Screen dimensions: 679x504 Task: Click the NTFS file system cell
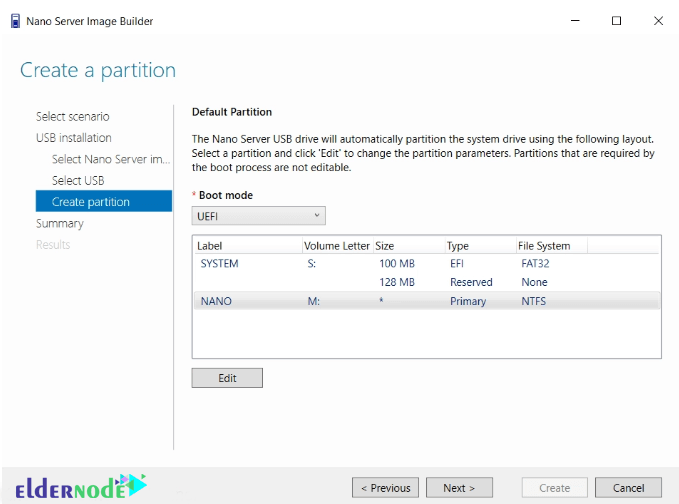534,301
